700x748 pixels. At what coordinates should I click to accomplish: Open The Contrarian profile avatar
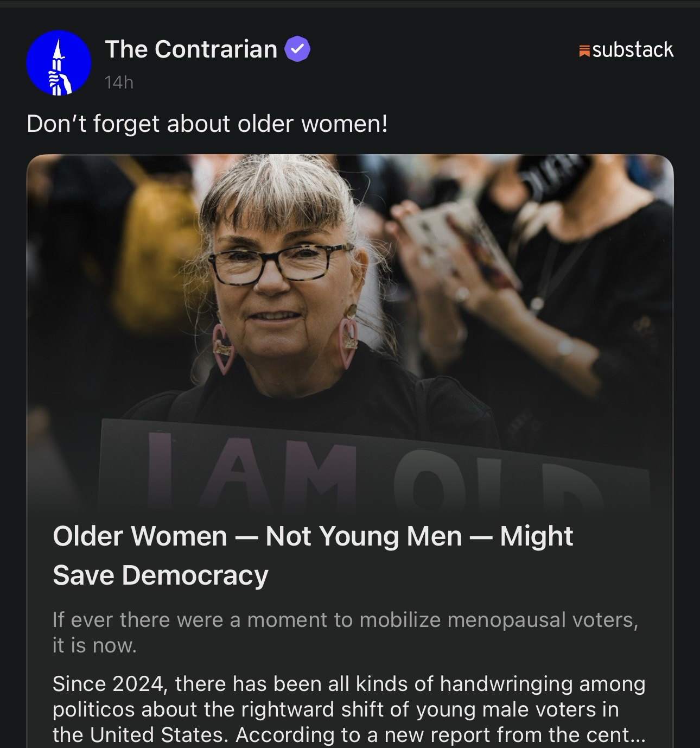pyautogui.click(x=59, y=63)
